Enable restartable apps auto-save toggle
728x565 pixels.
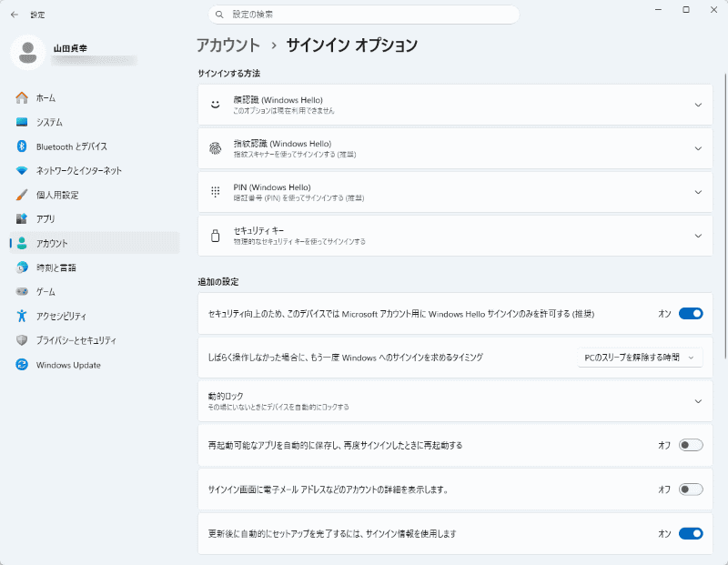point(691,445)
